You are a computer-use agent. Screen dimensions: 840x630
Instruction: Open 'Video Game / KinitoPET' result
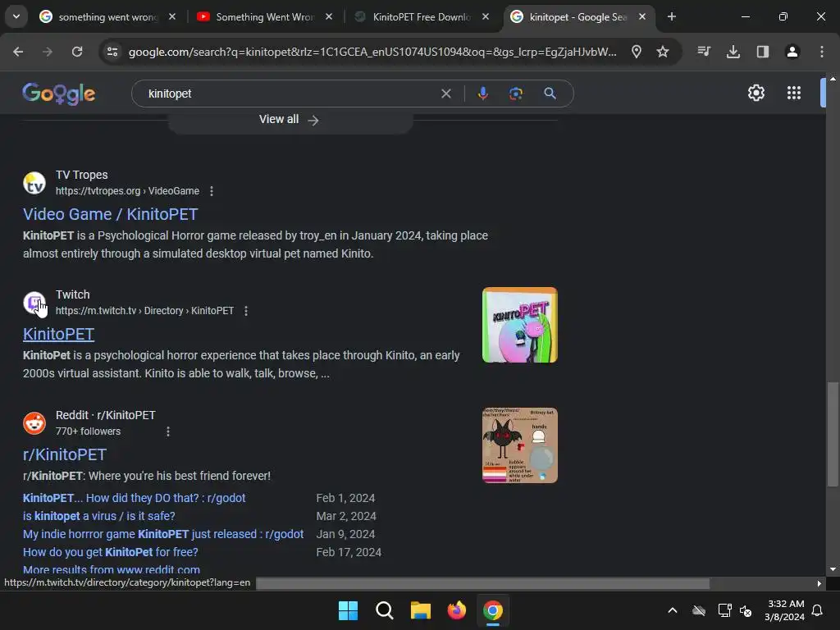[111, 214]
